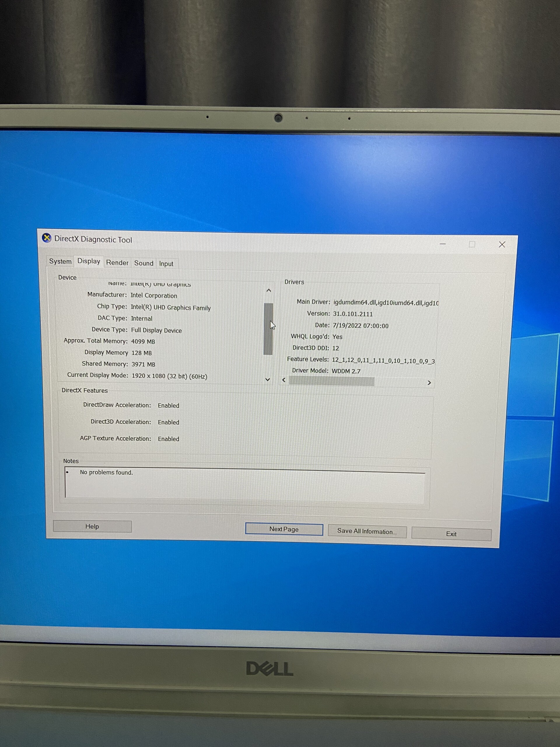The image size is (560, 747).
Task: Click Drivers panel scroll left arrow
Action: coord(284,380)
